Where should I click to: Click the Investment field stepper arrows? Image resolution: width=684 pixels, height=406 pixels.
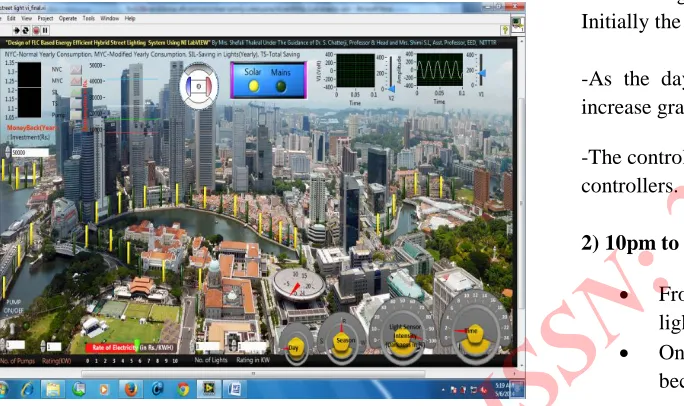[x=7, y=152]
